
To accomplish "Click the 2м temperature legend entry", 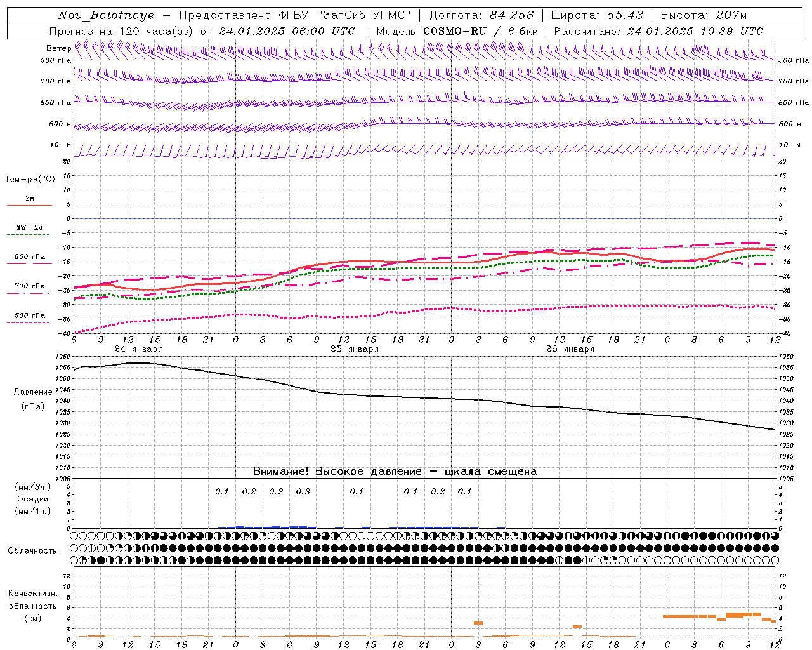I will [x=30, y=199].
